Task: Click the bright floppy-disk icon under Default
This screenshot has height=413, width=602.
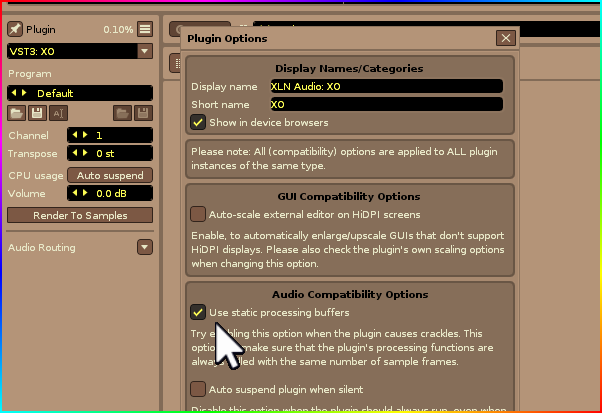Action: pyautogui.click(x=37, y=113)
